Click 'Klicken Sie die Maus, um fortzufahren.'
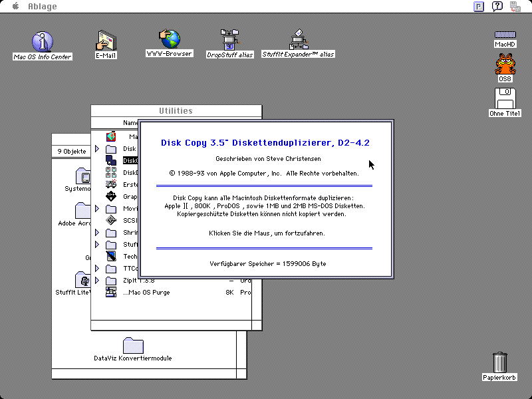The image size is (532, 399). click(x=267, y=233)
